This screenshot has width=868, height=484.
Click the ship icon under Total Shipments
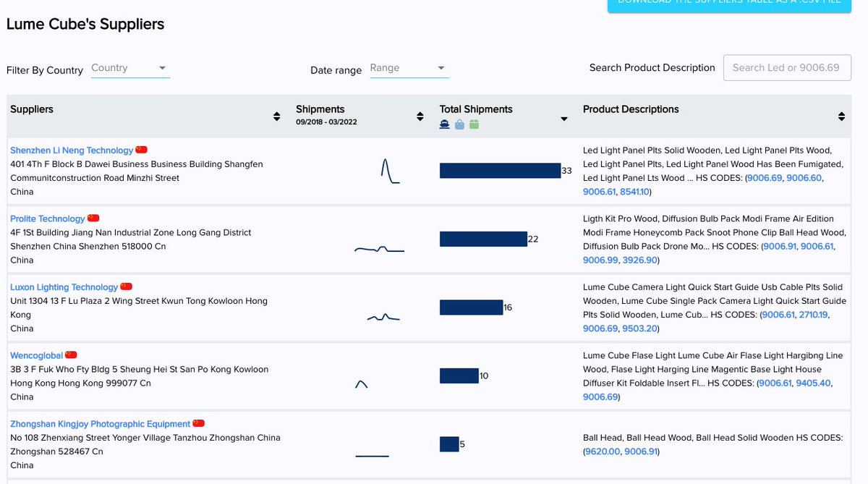(445, 124)
